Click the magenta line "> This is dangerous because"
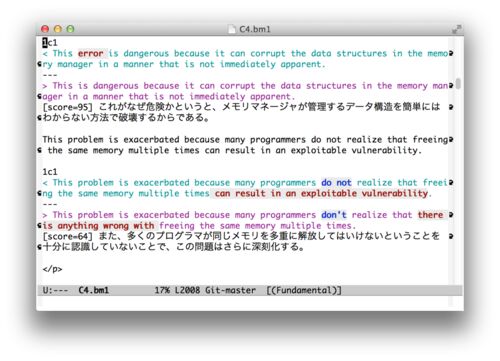This screenshot has width=500, height=361. (x=245, y=86)
